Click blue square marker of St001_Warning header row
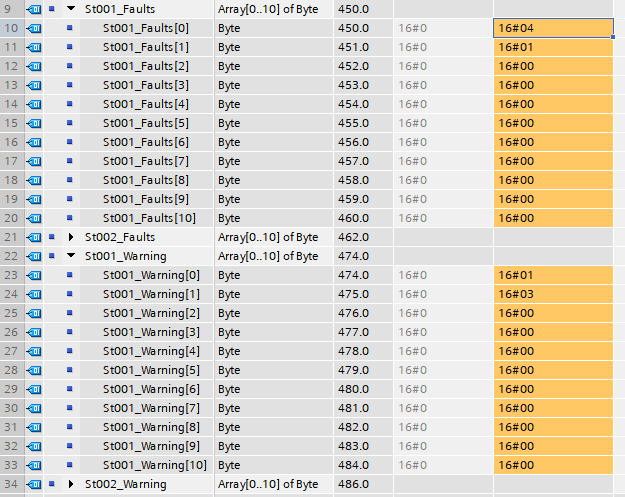The width and height of the screenshot is (625, 497). click(x=51, y=255)
